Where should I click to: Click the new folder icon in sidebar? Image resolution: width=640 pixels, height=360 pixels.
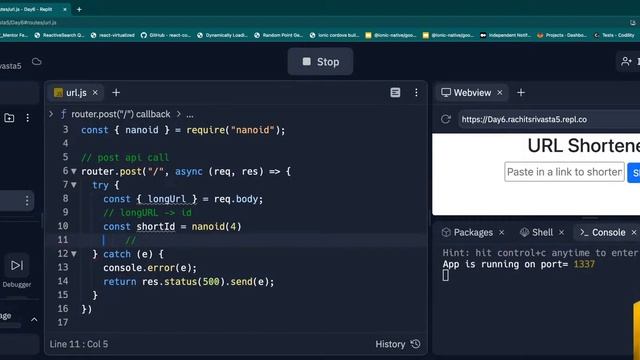(9, 118)
